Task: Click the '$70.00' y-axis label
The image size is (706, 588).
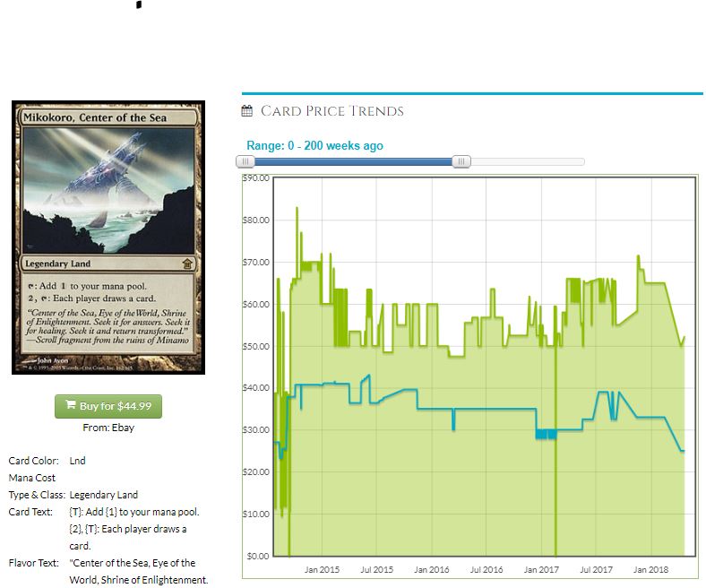Action: click(x=256, y=263)
